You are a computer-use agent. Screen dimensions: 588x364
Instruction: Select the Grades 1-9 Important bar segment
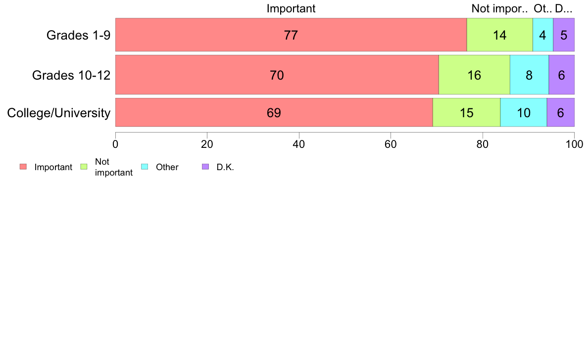pyautogui.click(x=291, y=35)
